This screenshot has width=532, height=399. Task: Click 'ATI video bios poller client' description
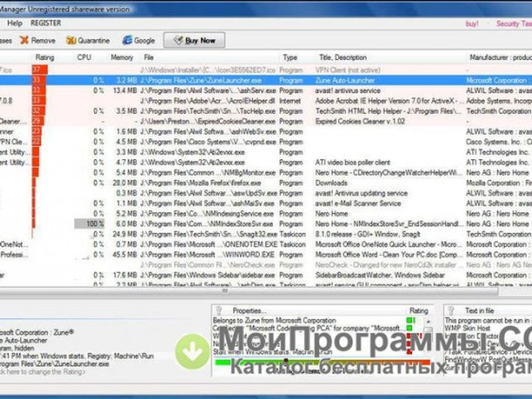click(x=352, y=163)
